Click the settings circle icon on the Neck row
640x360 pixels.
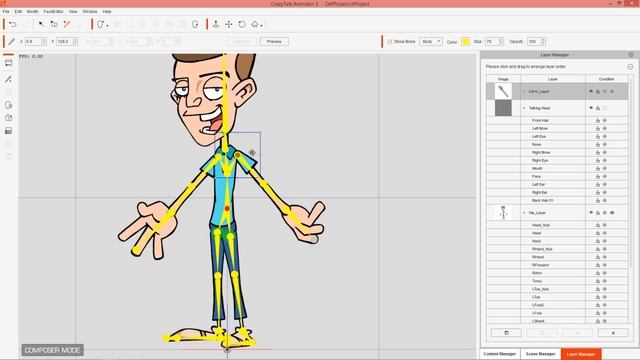click(x=605, y=241)
